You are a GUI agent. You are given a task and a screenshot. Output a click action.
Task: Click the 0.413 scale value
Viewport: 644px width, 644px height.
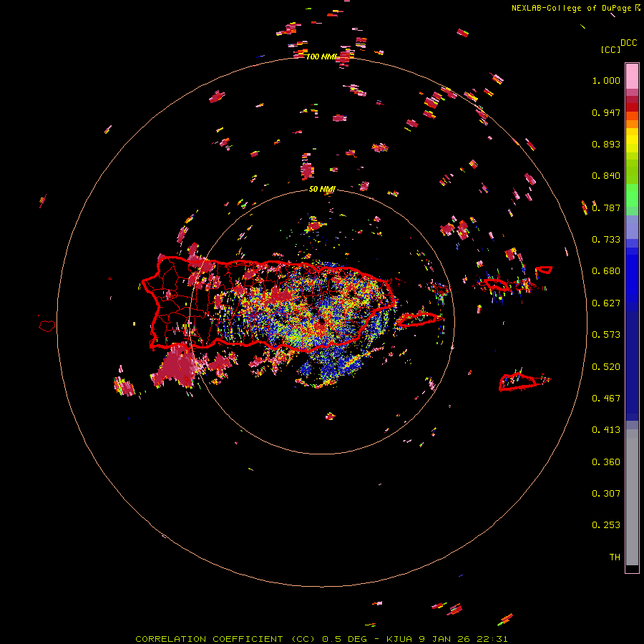click(x=606, y=430)
